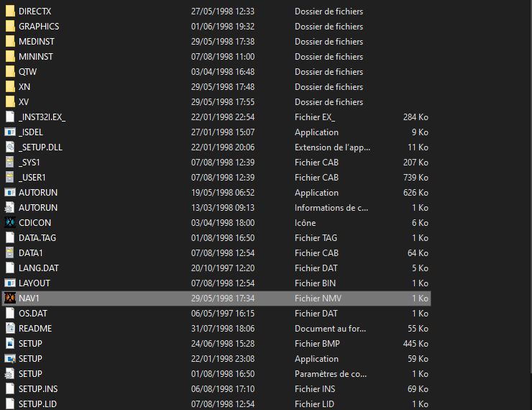Click the SETUP application installer icon

[10, 359]
